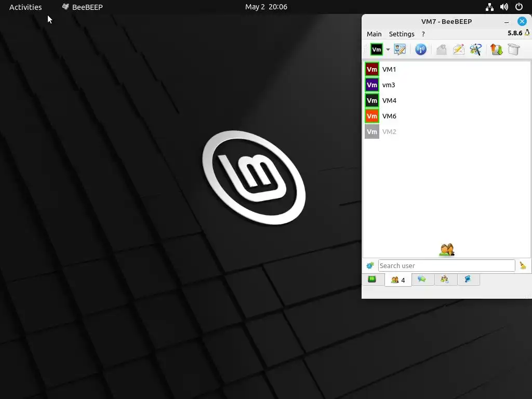Click the network icon in system tray
This screenshot has height=399, width=532.
pos(489,7)
